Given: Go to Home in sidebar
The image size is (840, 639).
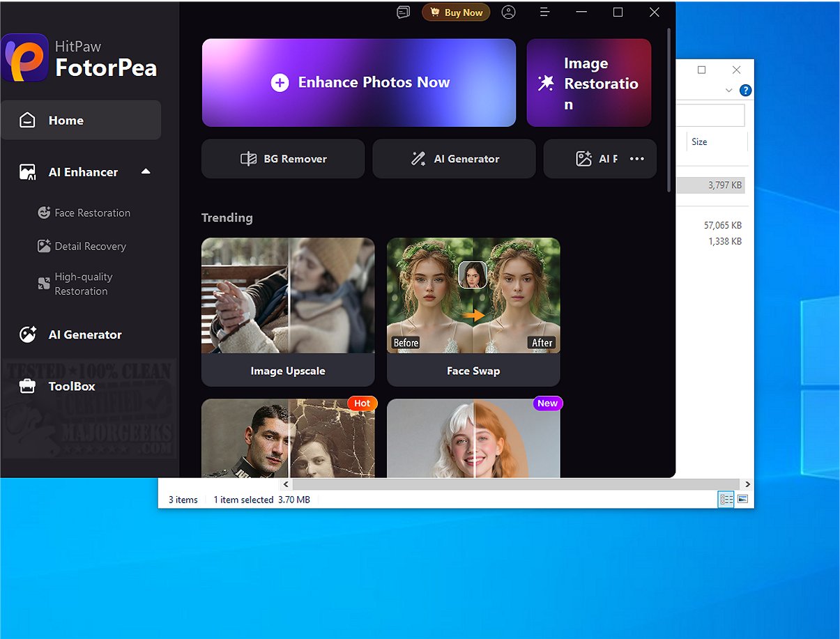Looking at the screenshot, I should [x=80, y=121].
